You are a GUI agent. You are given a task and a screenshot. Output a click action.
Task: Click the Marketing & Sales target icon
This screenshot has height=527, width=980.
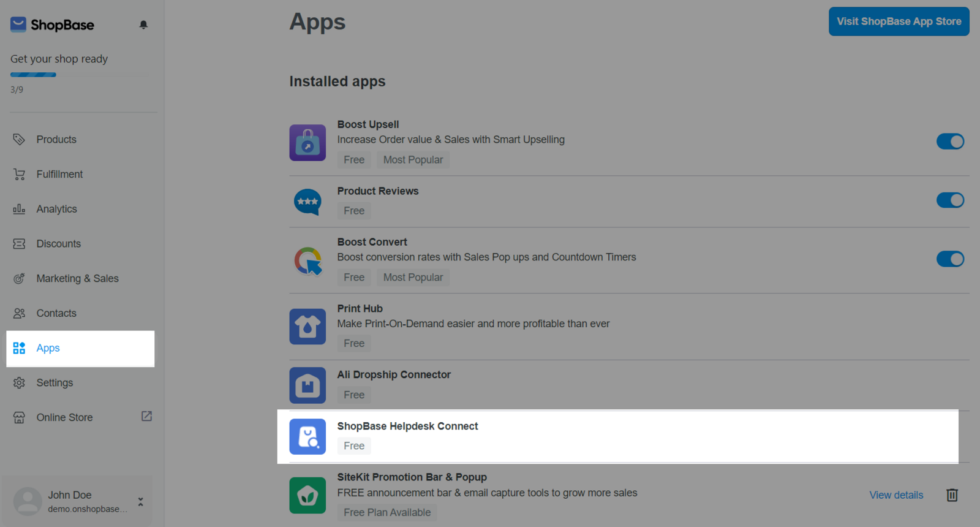[19, 278]
